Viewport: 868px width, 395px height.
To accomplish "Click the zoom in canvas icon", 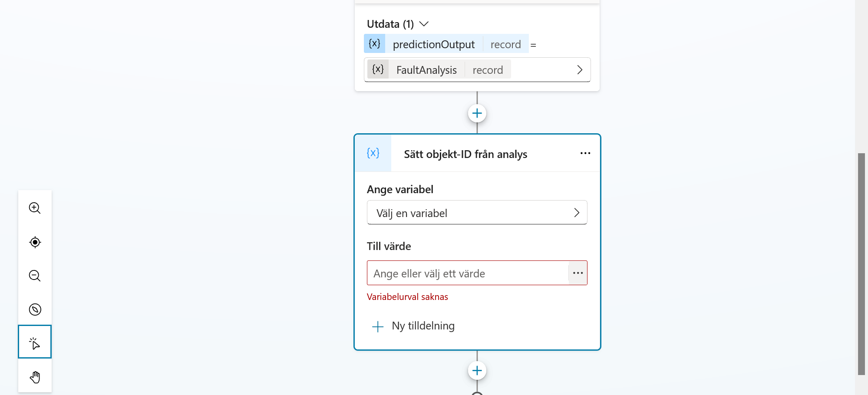I will click(35, 208).
